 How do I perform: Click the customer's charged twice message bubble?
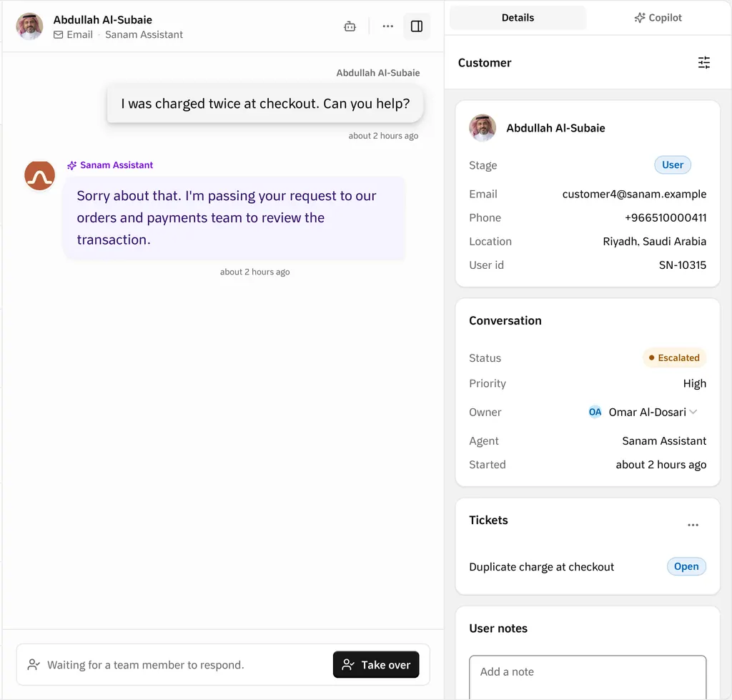(265, 104)
